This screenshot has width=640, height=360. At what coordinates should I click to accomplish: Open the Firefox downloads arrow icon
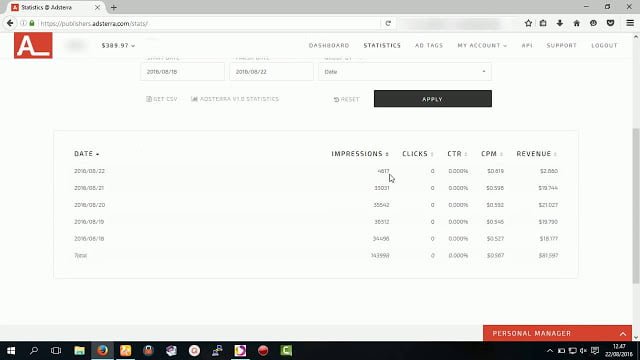pyautogui.click(x=560, y=23)
